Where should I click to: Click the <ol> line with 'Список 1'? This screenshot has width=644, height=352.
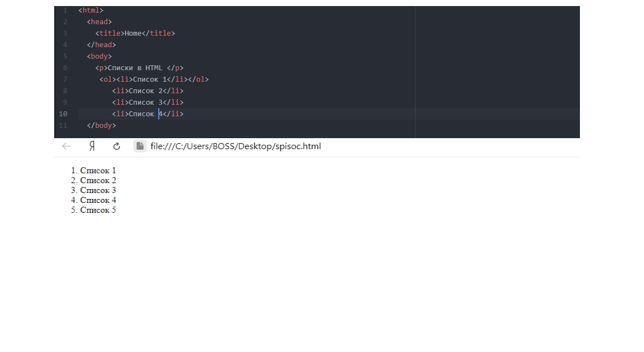tap(154, 80)
